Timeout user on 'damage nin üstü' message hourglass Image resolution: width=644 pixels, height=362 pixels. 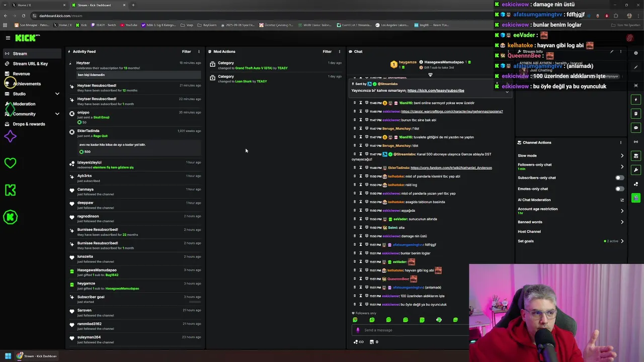point(360,236)
